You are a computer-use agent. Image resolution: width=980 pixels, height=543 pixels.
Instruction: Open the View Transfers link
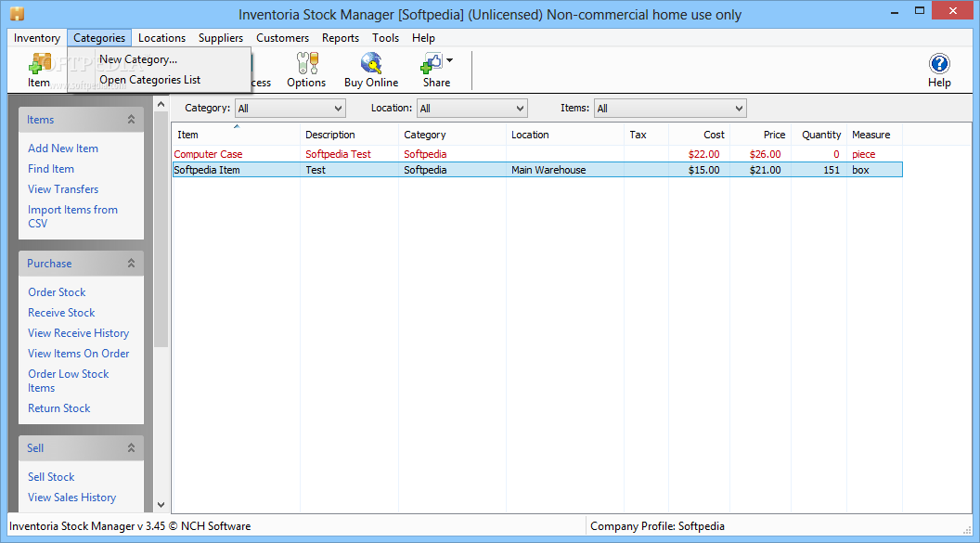(63, 189)
